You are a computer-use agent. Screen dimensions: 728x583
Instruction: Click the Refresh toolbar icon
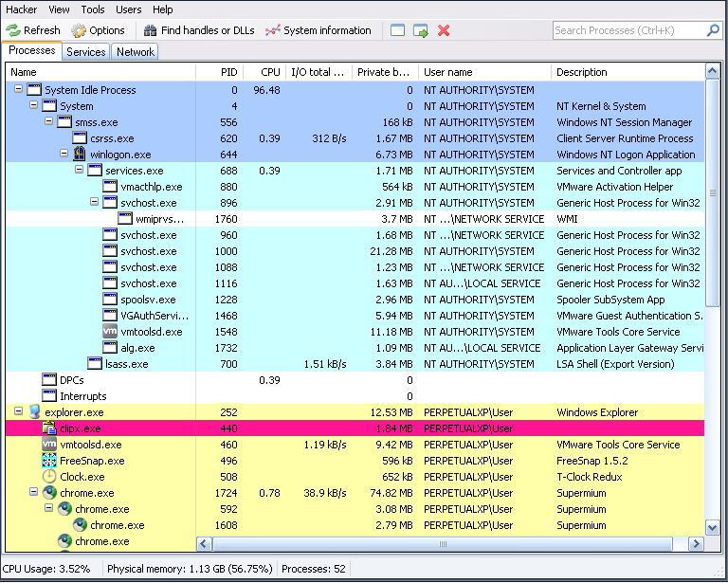coord(13,30)
